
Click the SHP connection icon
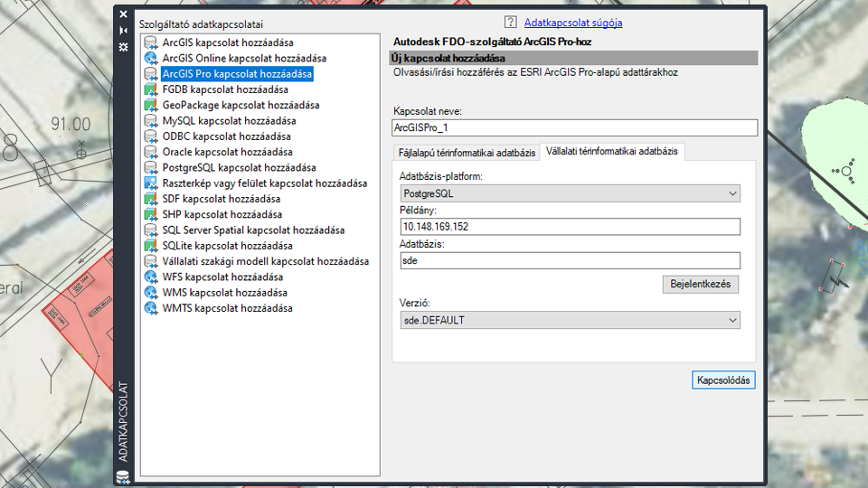(151, 214)
